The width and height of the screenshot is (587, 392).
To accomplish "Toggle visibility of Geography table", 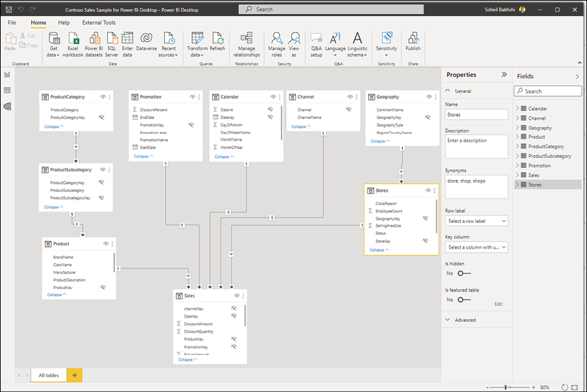I will click(x=429, y=97).
